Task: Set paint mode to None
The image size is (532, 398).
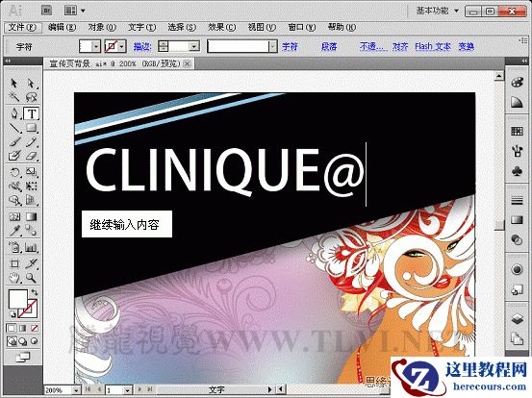Action: point(35,328)
